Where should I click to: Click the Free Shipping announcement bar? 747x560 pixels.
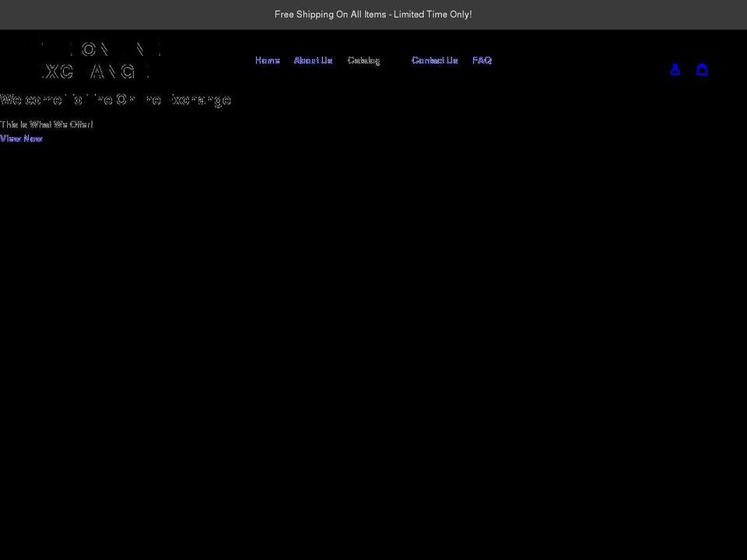click(373, 15)
